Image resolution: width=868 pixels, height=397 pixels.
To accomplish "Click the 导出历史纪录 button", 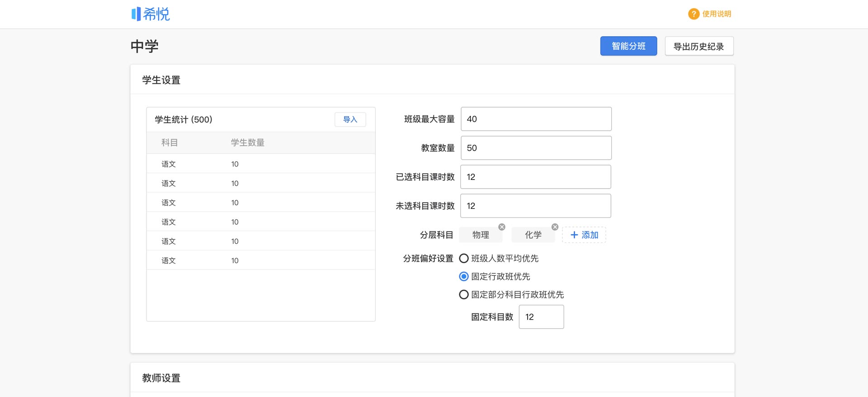I will (699, 46).
